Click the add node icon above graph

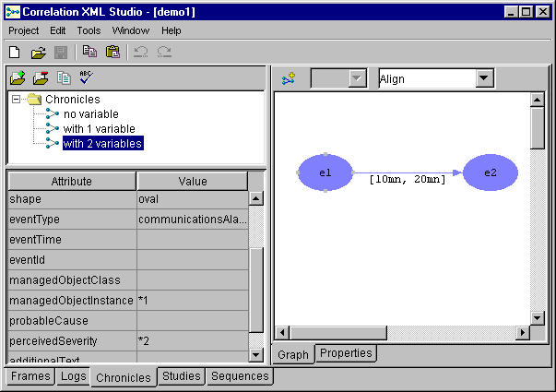click(x=289, y=79)
